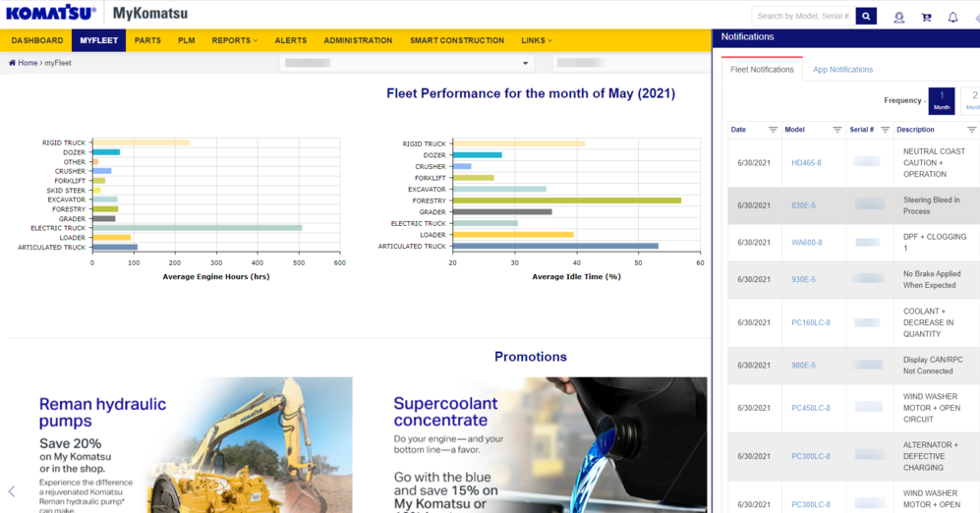Click the notifications bell icon
980x513 pixels.
click(x=952, y=18)
